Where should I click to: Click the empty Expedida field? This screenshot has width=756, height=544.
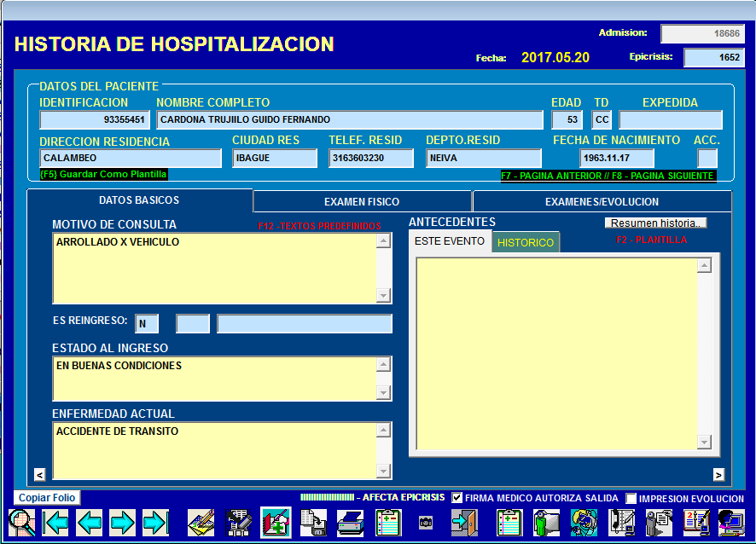pyautogui.click(x=671, y=120)
